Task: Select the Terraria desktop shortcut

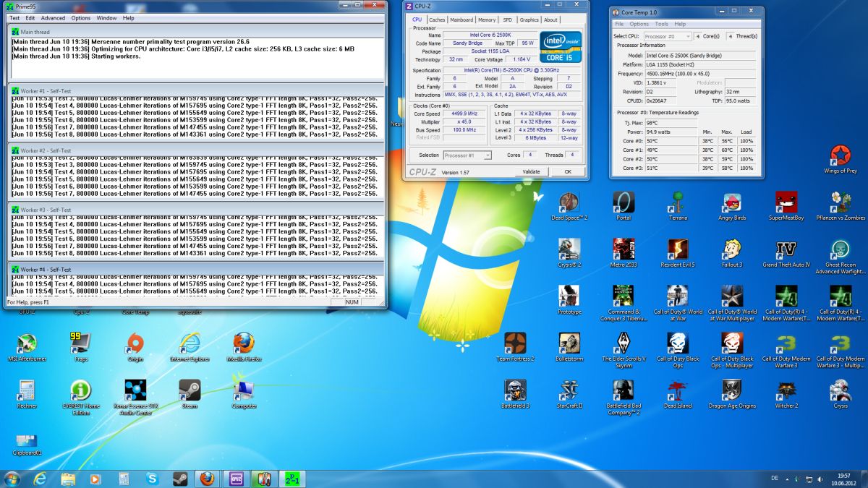Action: (x=678, y=206)
